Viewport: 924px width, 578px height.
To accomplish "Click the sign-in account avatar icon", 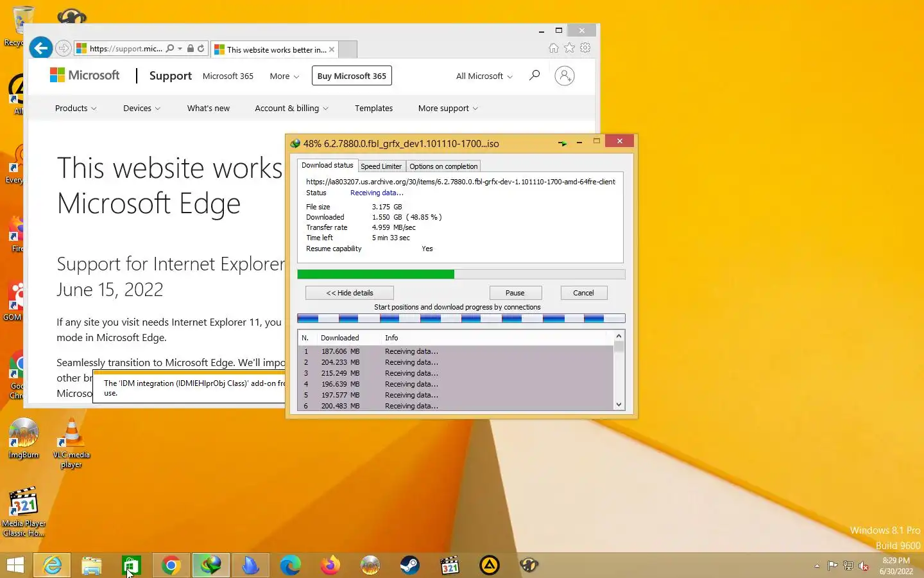I will [x=565, y=76].
